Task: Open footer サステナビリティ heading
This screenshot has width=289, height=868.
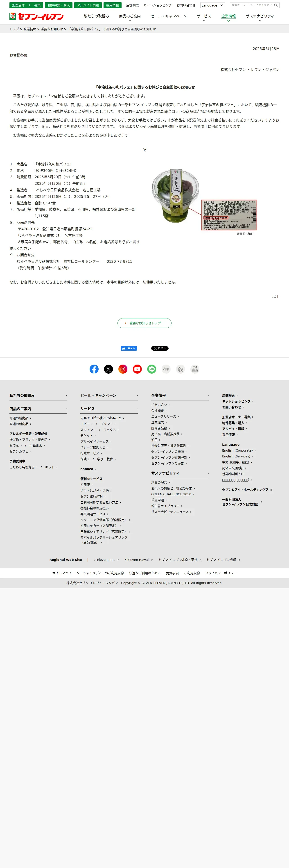Action: [180, 473]
